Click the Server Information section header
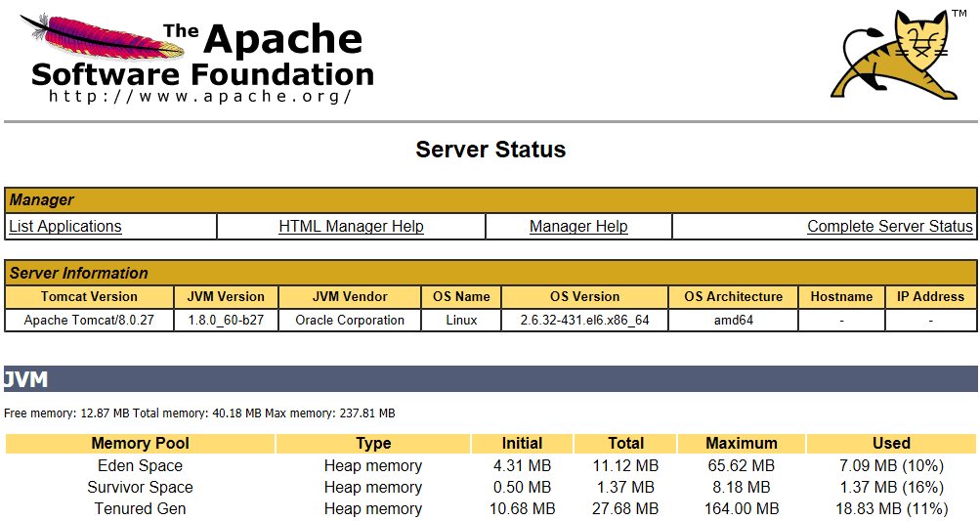Screen dimensions: 980x521 coord(490,274)
